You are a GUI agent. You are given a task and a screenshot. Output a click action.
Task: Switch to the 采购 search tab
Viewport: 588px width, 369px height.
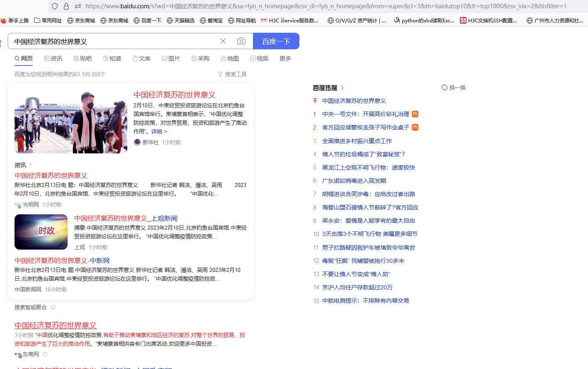click(200, 58)
